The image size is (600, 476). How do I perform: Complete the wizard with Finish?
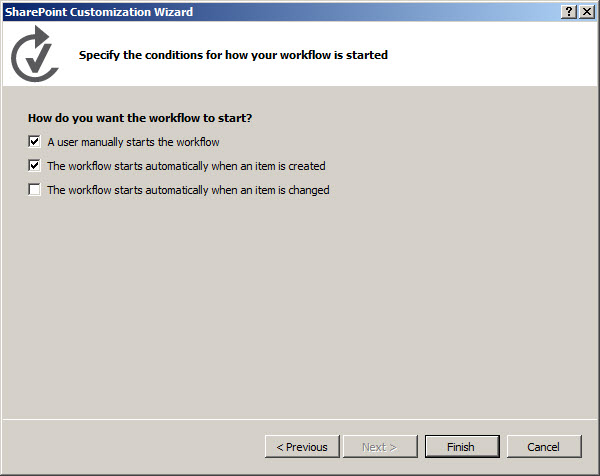pos(462,447)
